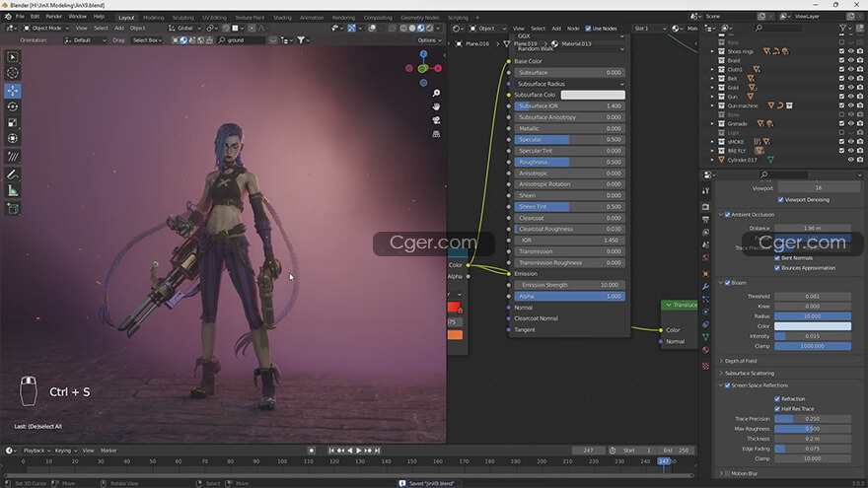Screen dimensions: 868x488
Task: Toggle Half Res Trace checkbox
Action: point(777,409)
